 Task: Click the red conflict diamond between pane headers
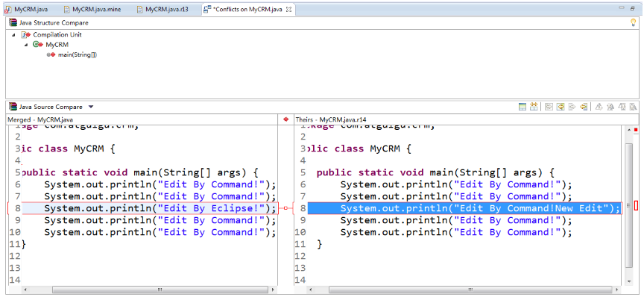286,119
